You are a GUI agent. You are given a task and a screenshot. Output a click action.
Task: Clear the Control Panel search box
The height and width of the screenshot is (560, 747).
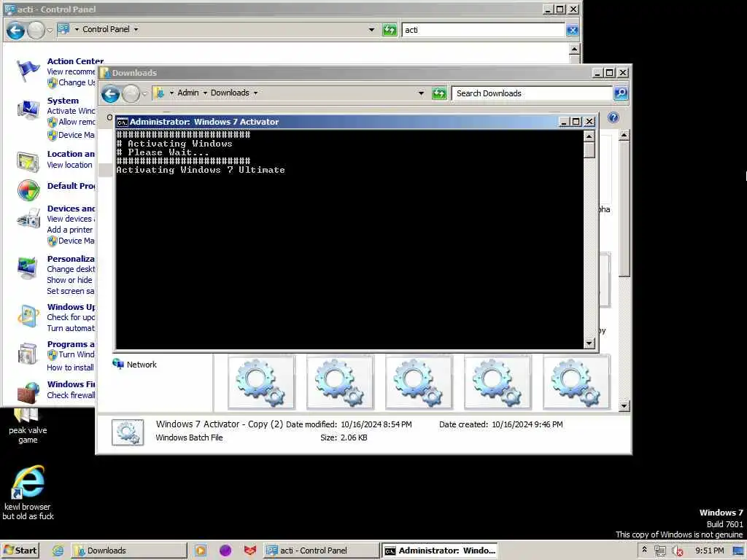572,30
